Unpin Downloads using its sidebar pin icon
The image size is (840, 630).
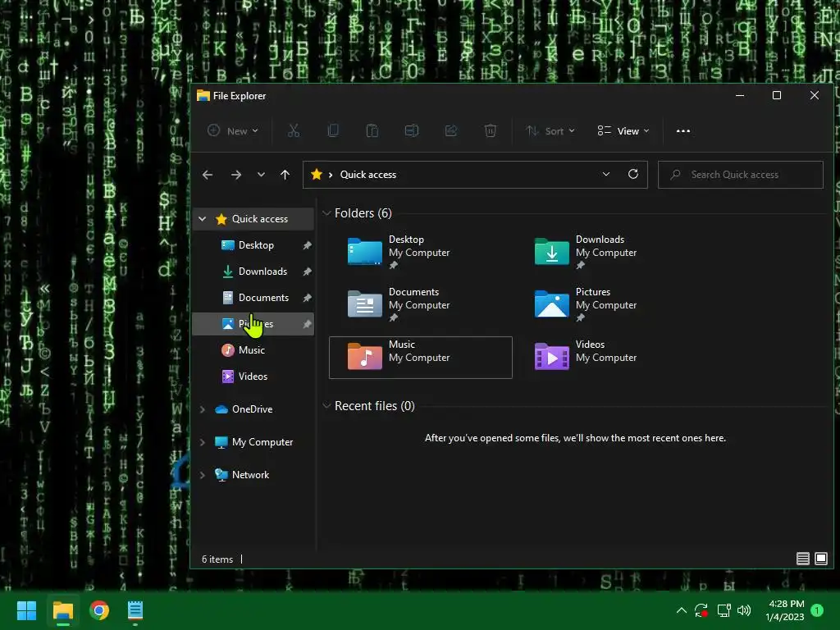307,272
